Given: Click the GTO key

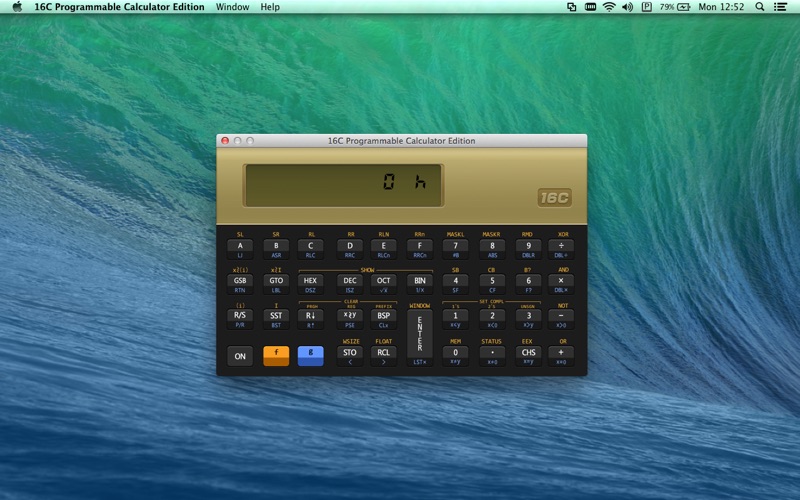Looking at the screenshot, I should tap(276, 284).
